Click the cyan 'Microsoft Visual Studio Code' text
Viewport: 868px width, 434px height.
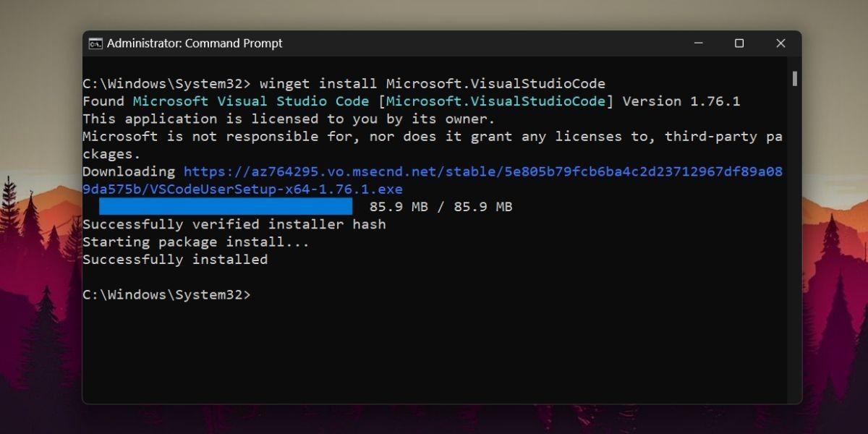click(x=251, y=101)
